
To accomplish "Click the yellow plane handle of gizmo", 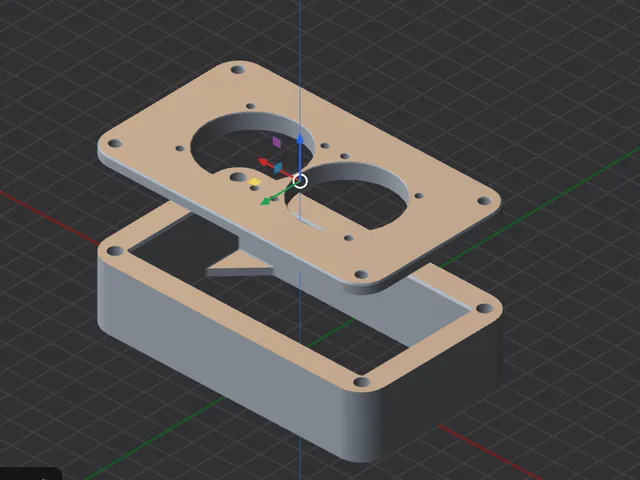I will 254,182.
